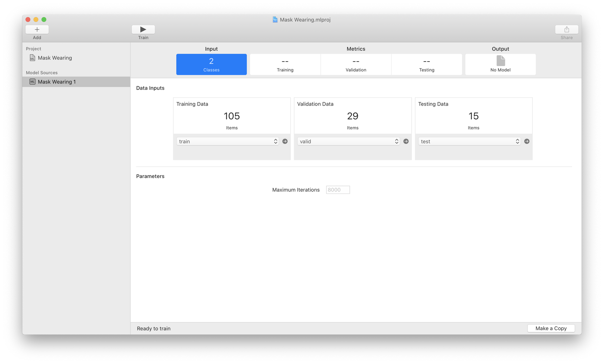The image size is (604, 364).
Task: Click the Add plus icon
Action: click(37, 30)
